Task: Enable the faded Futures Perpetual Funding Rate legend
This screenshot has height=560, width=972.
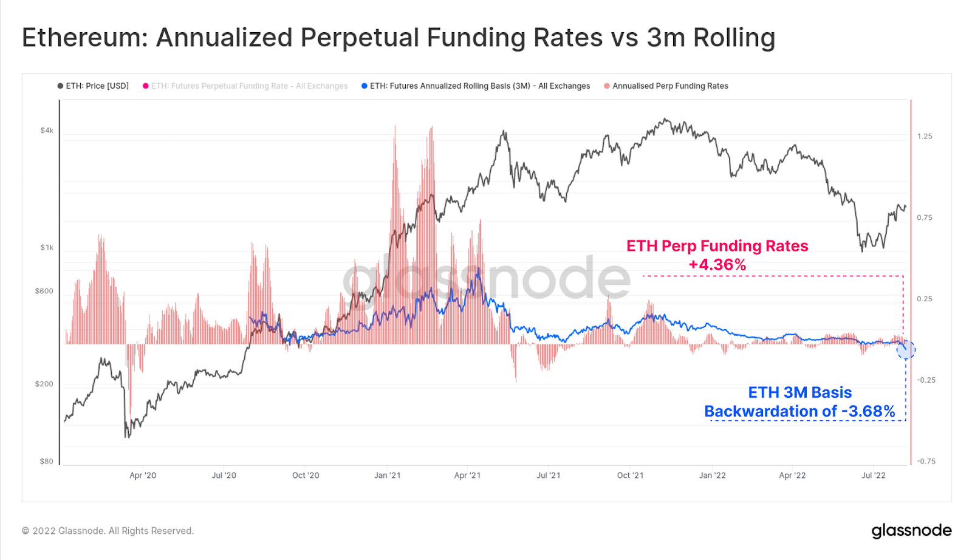Action: pyautogui.click(x=245, y=86)
